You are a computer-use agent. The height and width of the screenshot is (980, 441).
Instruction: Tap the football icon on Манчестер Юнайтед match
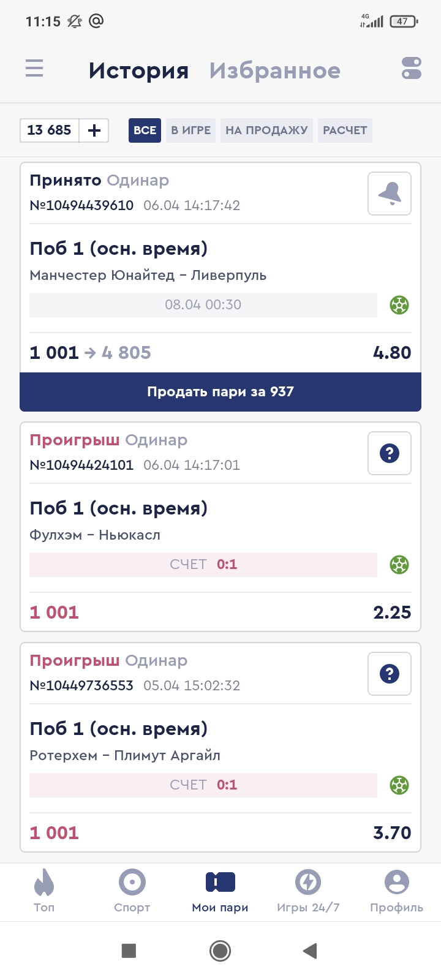[x=399, y=304]
